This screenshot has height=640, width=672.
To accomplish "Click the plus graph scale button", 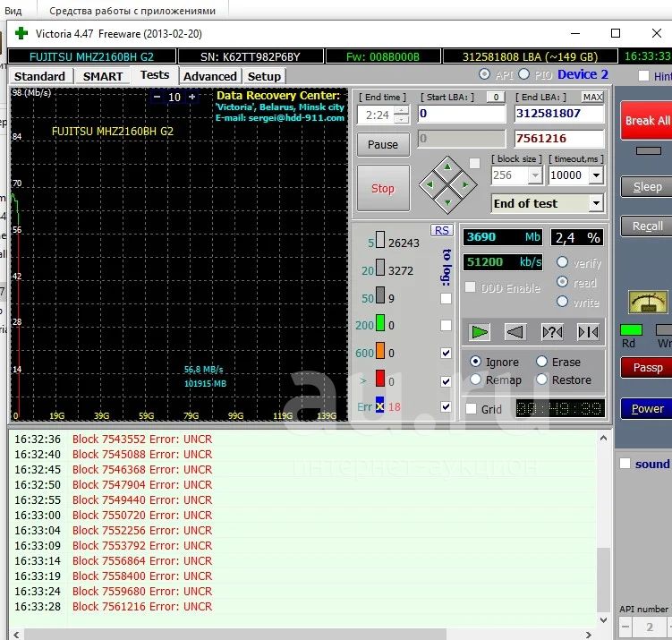I will click(x=192, y=97).
